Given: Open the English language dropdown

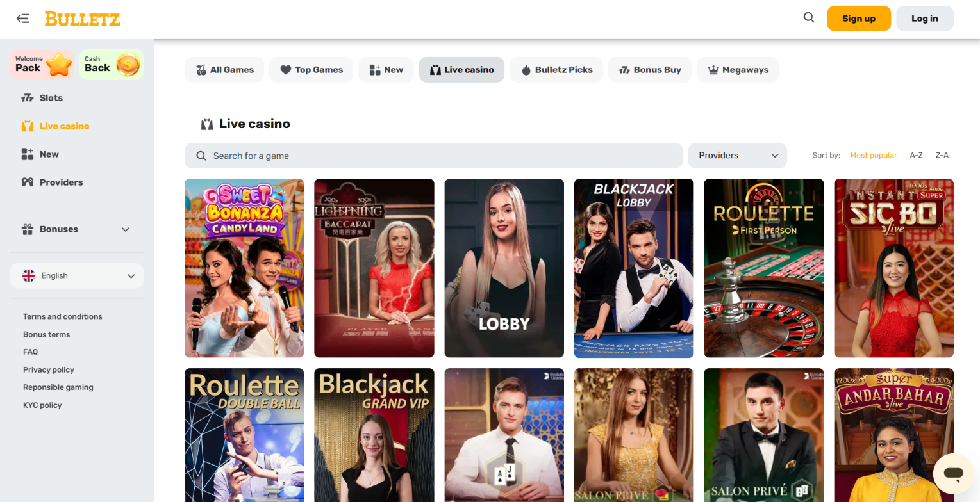Looking at the screenshot, I should tap(77, 276).
